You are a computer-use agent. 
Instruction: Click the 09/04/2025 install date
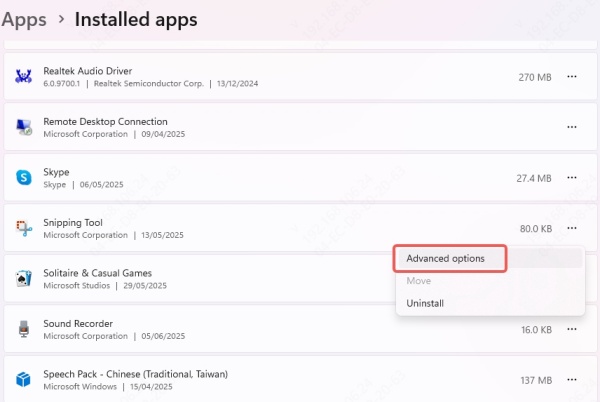point(163,134)
